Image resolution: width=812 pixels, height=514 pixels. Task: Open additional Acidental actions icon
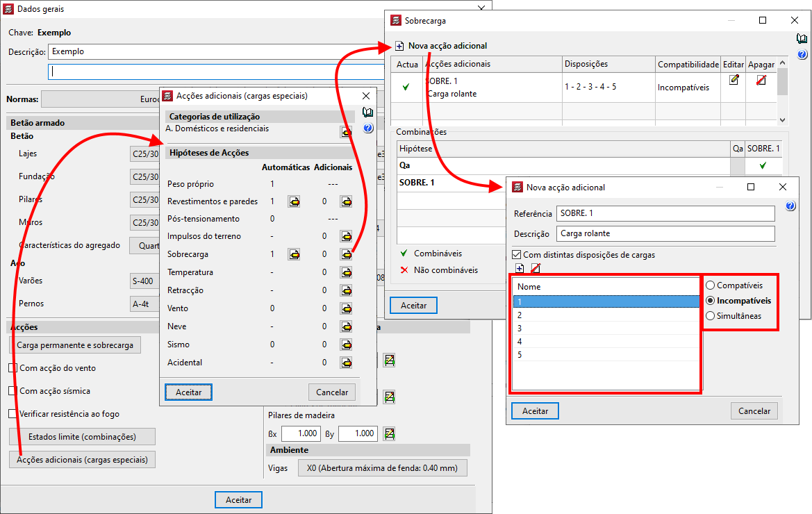(x=345, y=363)
